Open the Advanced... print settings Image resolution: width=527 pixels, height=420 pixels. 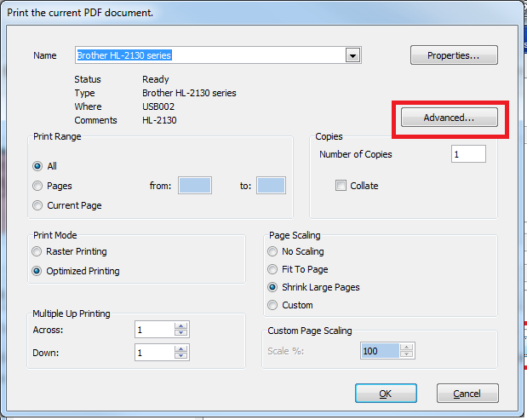coord(449,118)
